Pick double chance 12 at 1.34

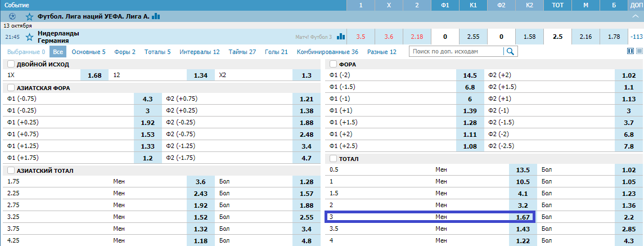point(200,75)
